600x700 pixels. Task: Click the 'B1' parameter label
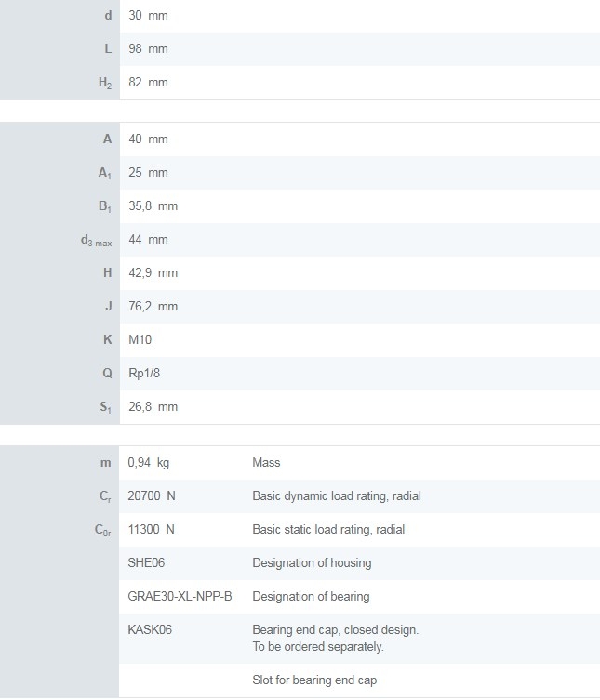tap(105, 206)
